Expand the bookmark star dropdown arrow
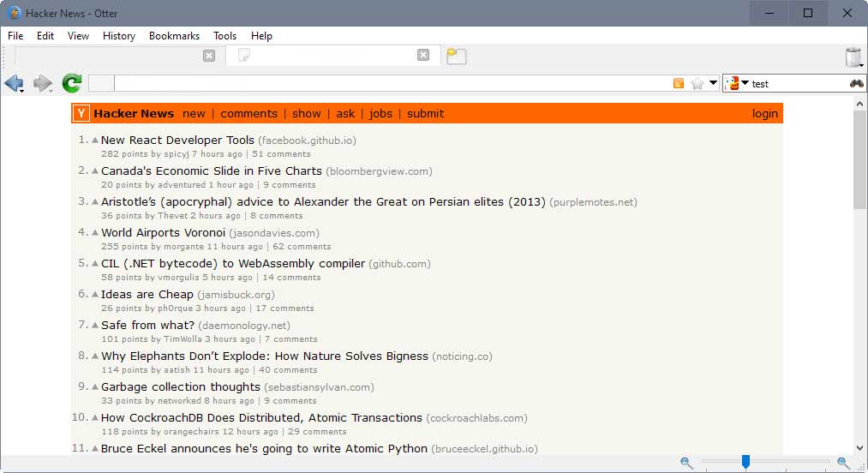This screenshot has width=868, height=473. (713, 83)
